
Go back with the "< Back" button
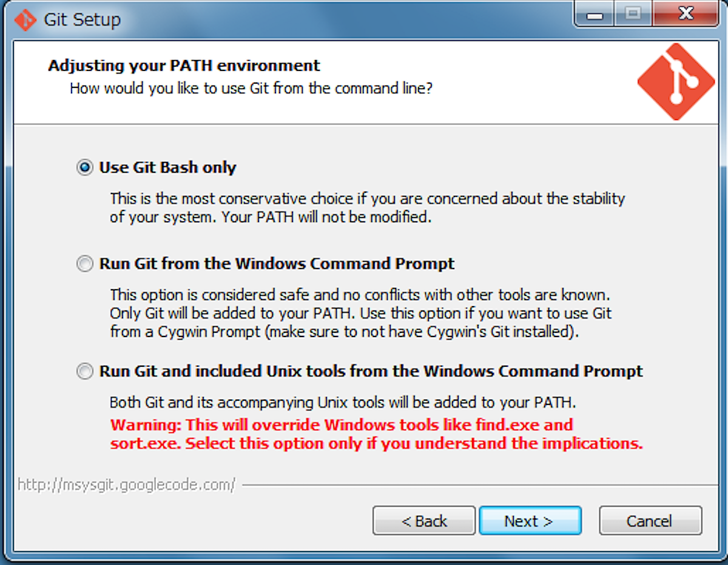(423, 521)
